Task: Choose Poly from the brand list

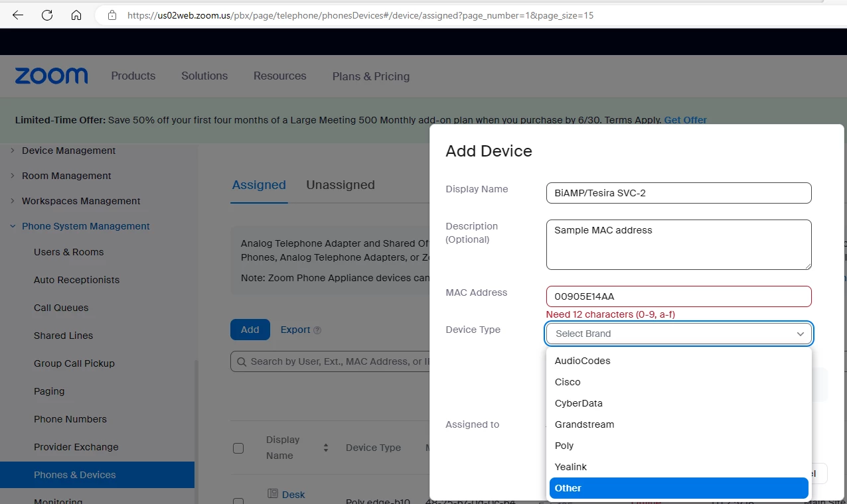Action: (678, 446)
